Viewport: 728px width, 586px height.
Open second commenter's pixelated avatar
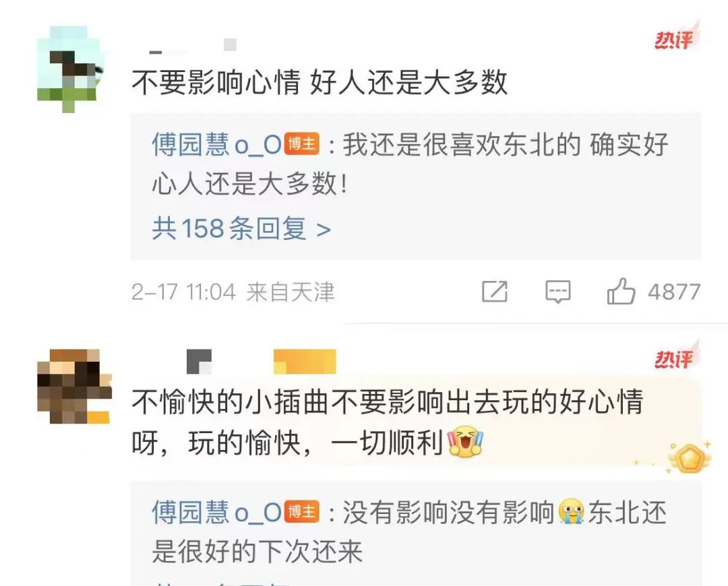click(74, 386)
